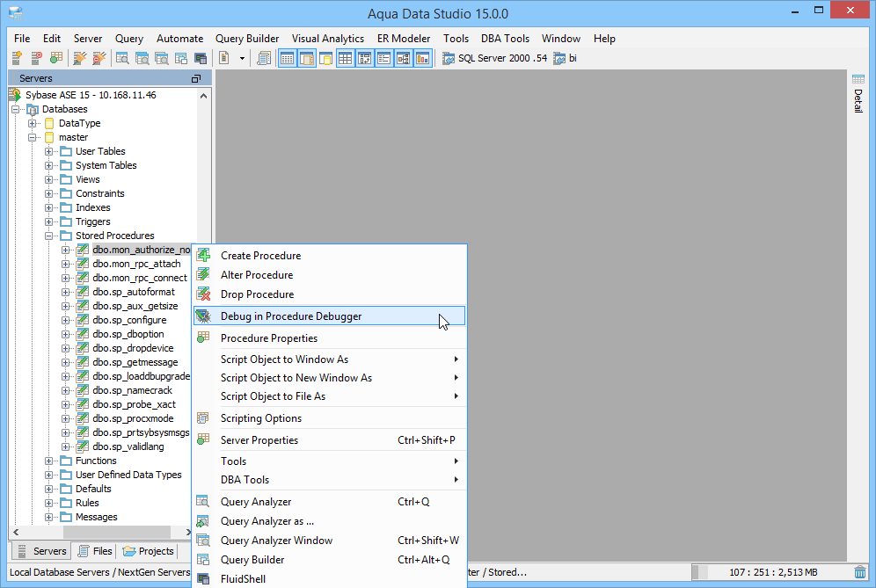876x588 pixels.
Task: Switch to the Projects tab
Action: [x=149, y=551]
